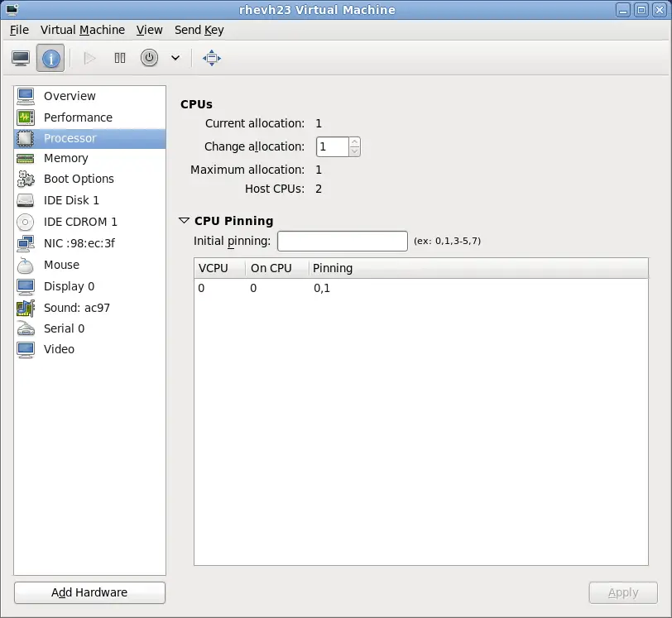Viewport: 672px width, 618px height.
Task: Increase the CPU allocation spinner value
Action: coord(354,142)
